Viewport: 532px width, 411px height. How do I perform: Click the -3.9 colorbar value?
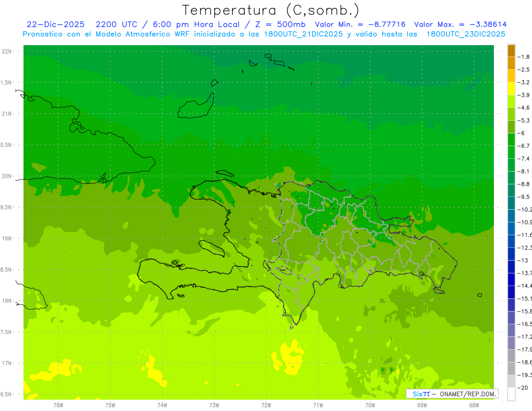pos(524,95)
